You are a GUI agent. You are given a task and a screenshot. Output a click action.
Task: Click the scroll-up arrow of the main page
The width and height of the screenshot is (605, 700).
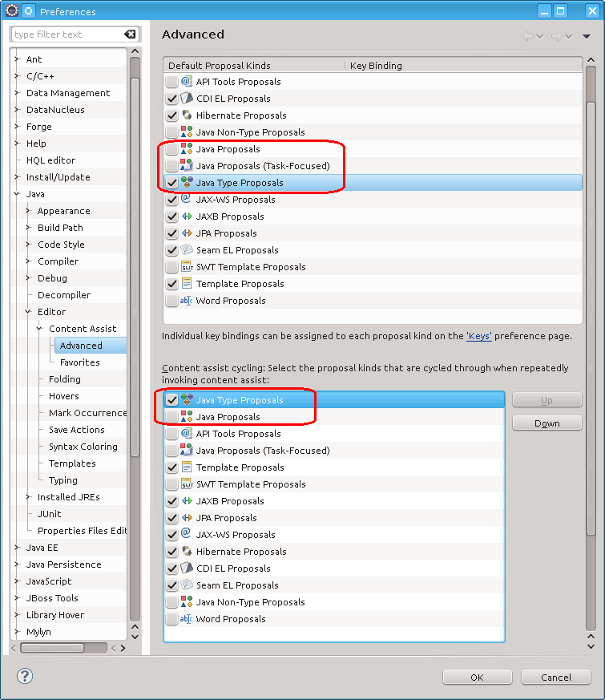click(591, 60)
